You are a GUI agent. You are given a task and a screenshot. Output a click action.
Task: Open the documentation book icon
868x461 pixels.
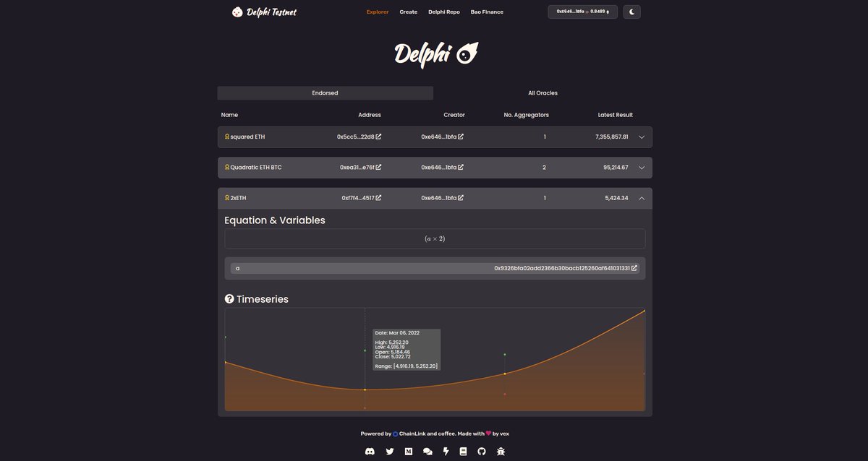(463, 451)
